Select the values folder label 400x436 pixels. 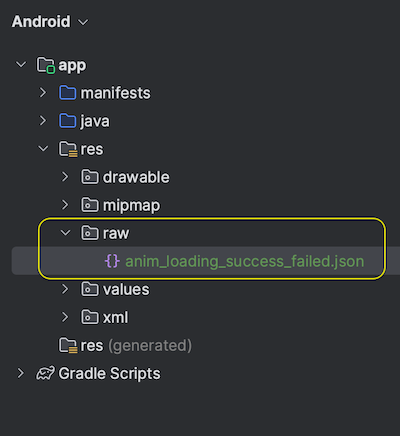click(126, 289)
